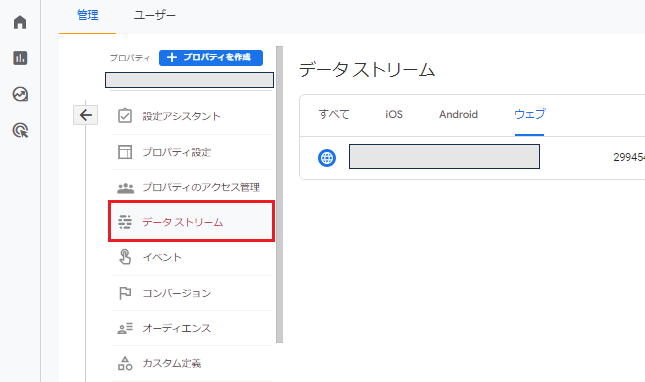
Task: Click the プロパティ設定 layout icon
Action: tap(125, 152)
